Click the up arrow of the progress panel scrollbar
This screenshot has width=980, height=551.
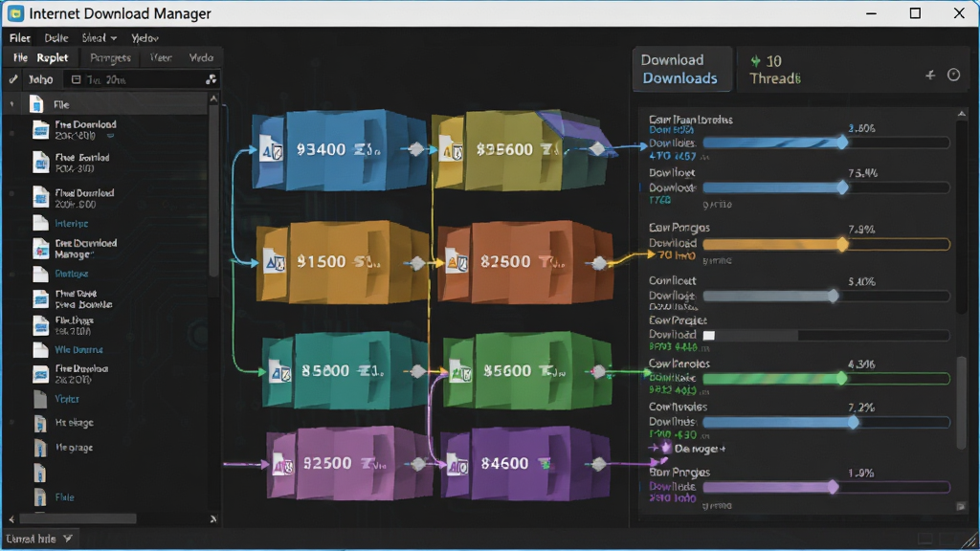click(962, 114)
